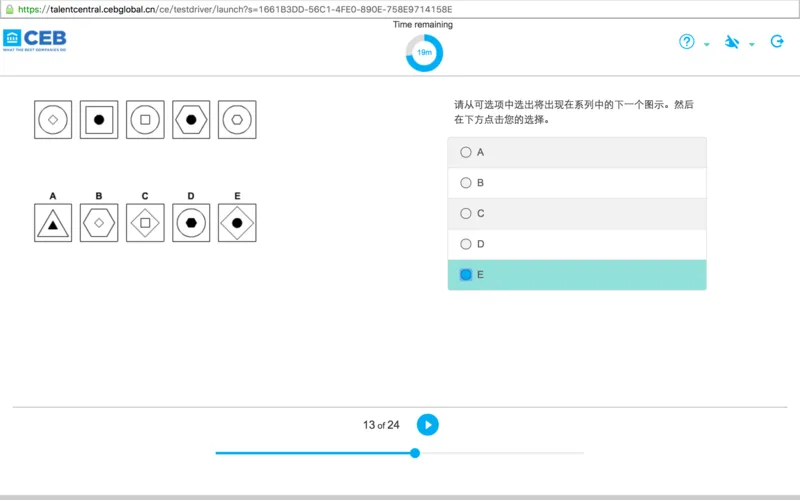
Task: Click fifth series figure circle with hexagon
Action: coord(237,119)
